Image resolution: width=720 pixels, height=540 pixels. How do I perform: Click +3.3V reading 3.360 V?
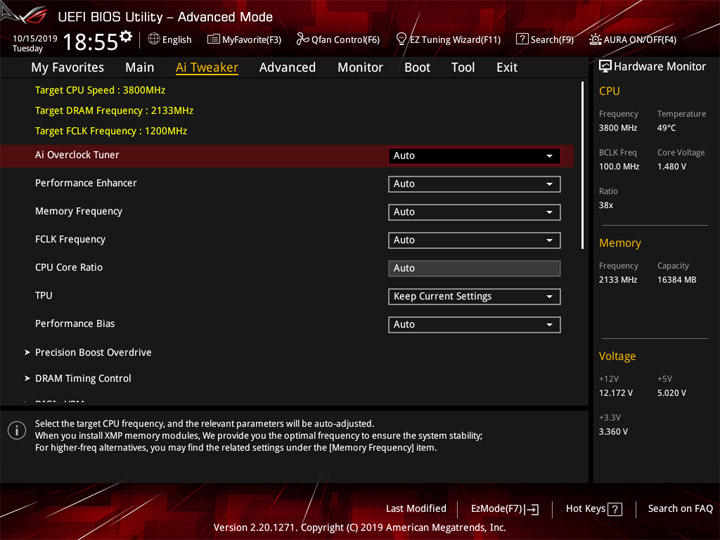pyautogui.click(x=613, y=432)
